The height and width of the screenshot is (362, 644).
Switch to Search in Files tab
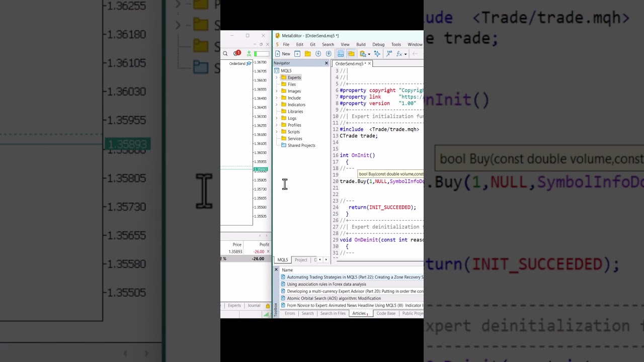(x=333, y=313)
